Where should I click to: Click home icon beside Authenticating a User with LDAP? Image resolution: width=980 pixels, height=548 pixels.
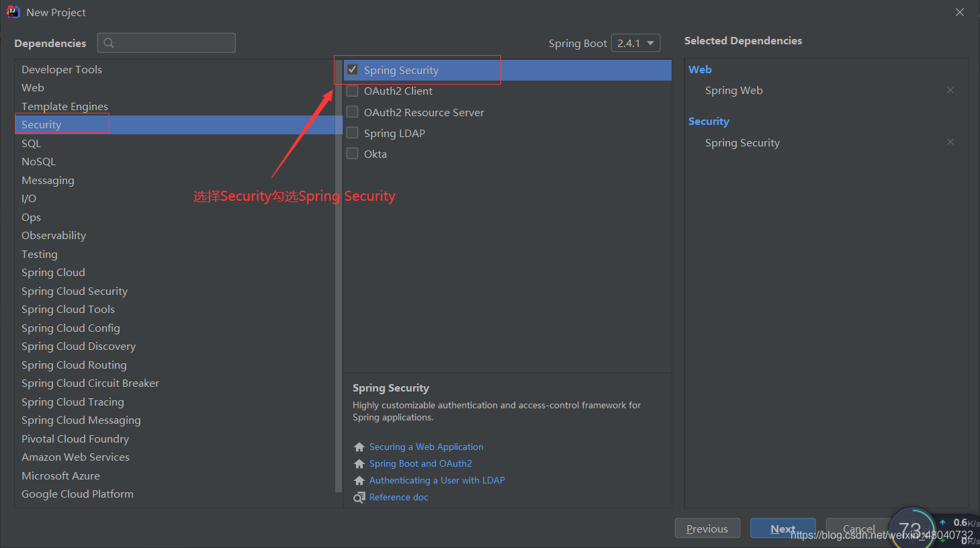359,481
